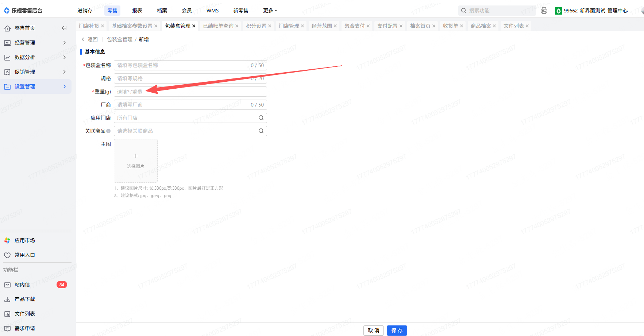The height and width of the screenshot is (336, 644).
Task: Close the 包装盒管理 tab
Action: click(194, 26)
